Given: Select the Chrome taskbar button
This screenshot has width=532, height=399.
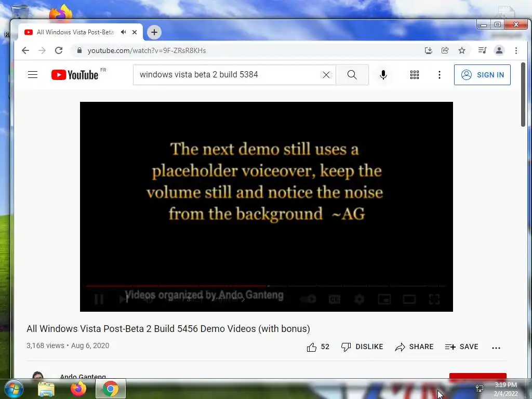Looking at the screenshot, I should [111, 389].
